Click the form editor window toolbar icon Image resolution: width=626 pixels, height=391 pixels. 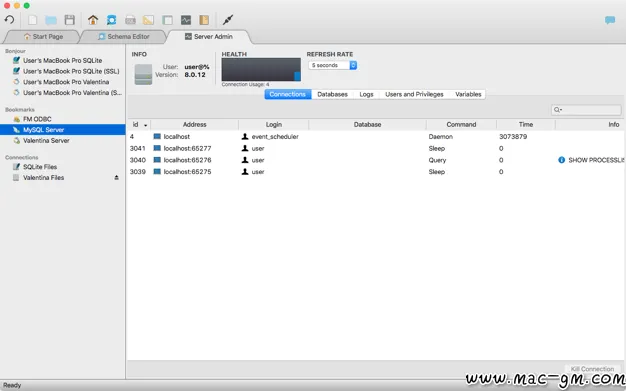(168, 20)
